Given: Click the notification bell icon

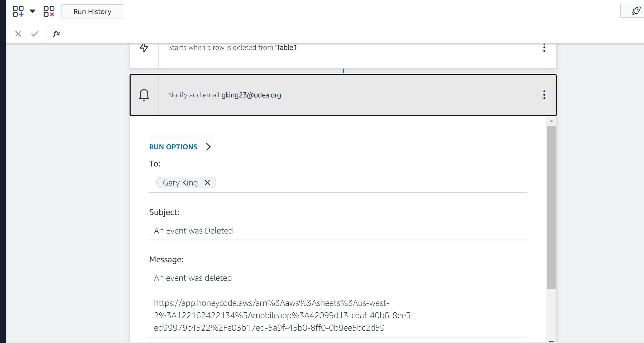Looking at the screenshot, I should click(144, 95).
